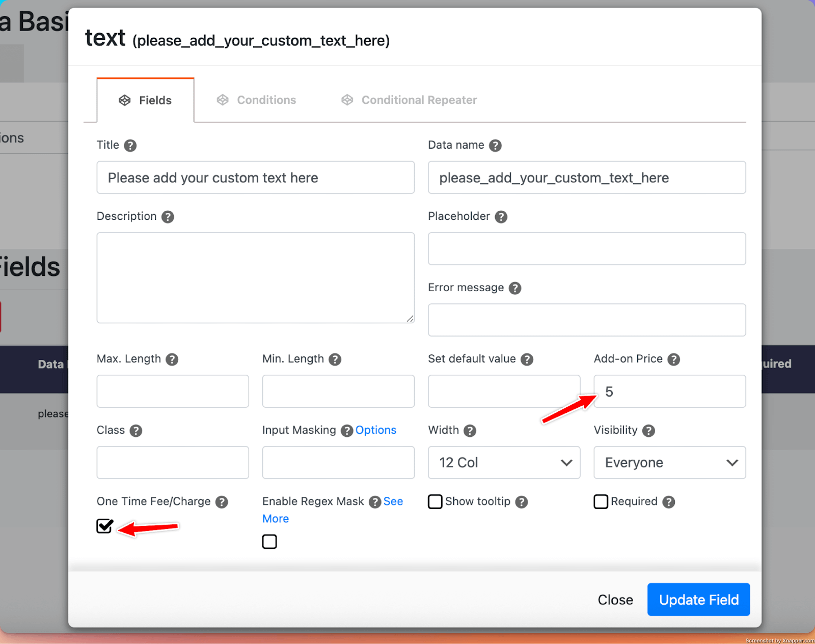Click the Data name help icon
815x644 pixels.
click(495, 146)
